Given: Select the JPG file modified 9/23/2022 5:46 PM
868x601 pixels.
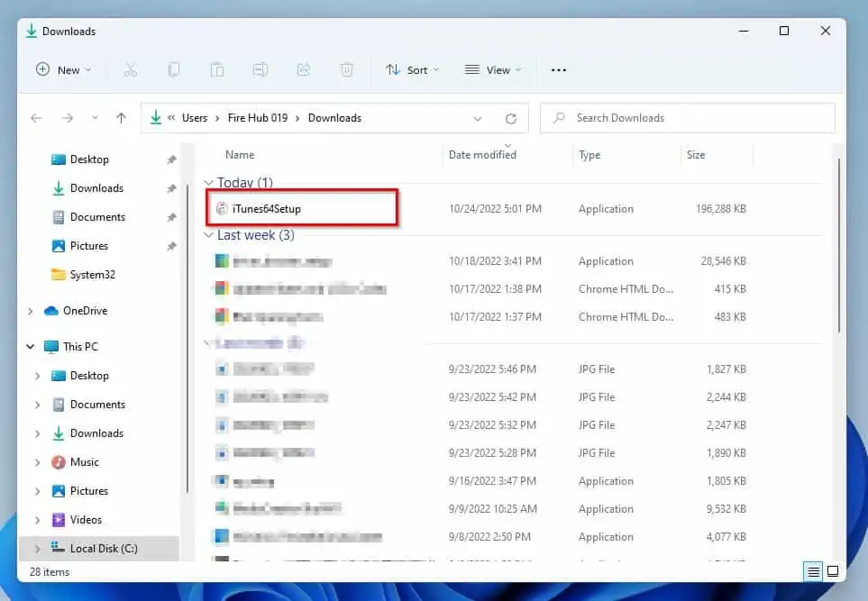Looking at the screenshot, I should tap(480, 369).
